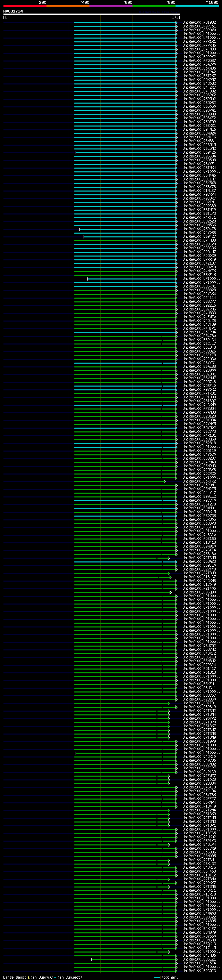Screen dimensions: 222x980
Task: Select the UniRef100_B3L1H7 label
Action: tap(199, 179)
